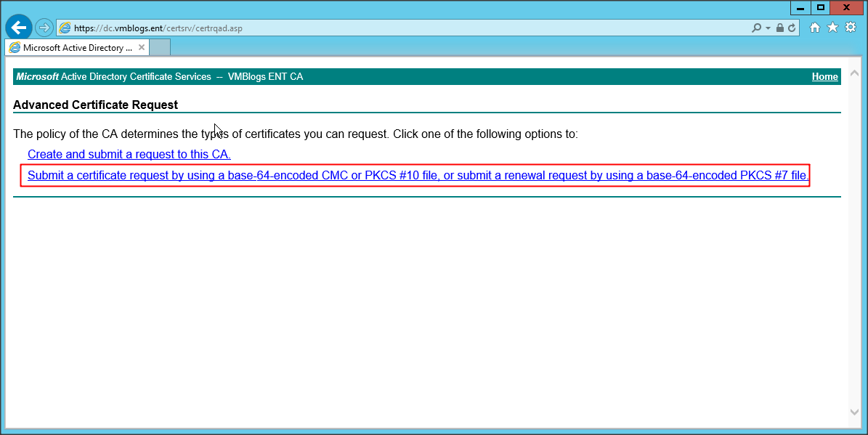868x435 pixels.
Task: Open the Tools gear menu
Action: pos(851,28)
